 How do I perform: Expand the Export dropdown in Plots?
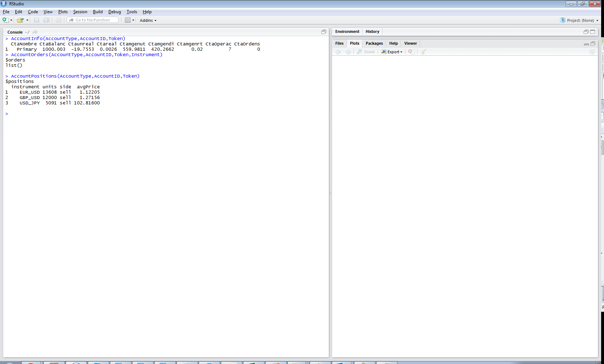(x=393, y=52)
